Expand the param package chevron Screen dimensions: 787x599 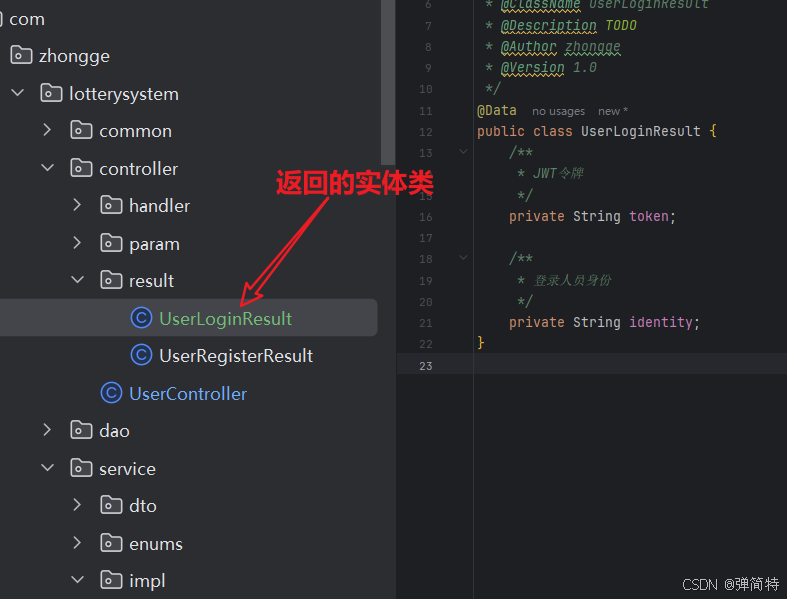point(77,243)
